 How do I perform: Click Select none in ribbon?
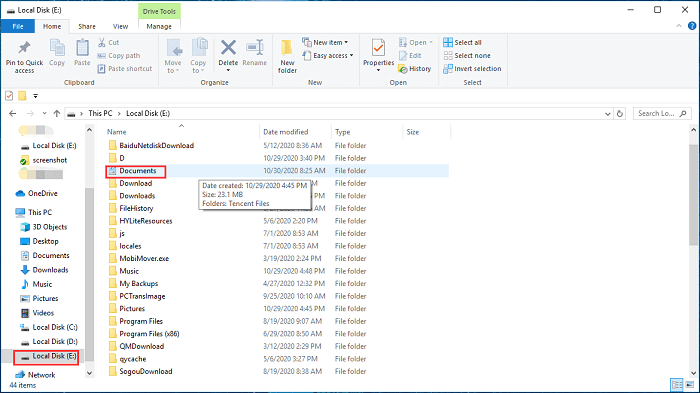[467, 55]
